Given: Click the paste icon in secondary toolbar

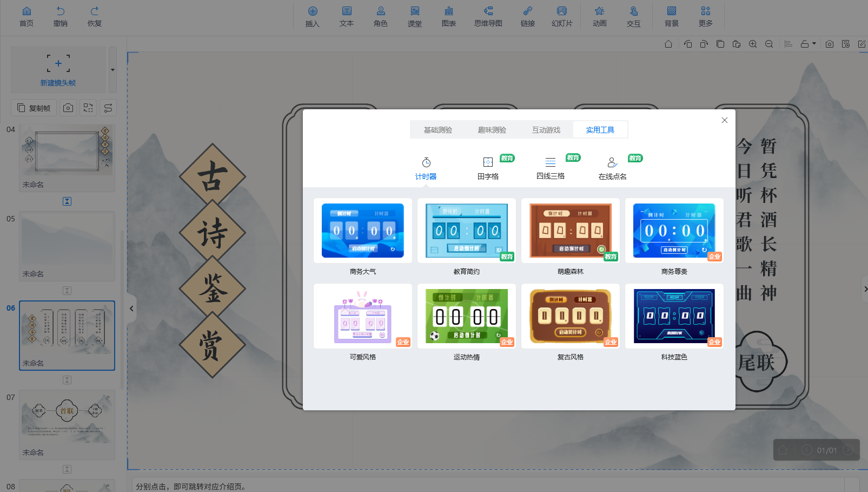Looking at the screenshot, I should [737, 44].
